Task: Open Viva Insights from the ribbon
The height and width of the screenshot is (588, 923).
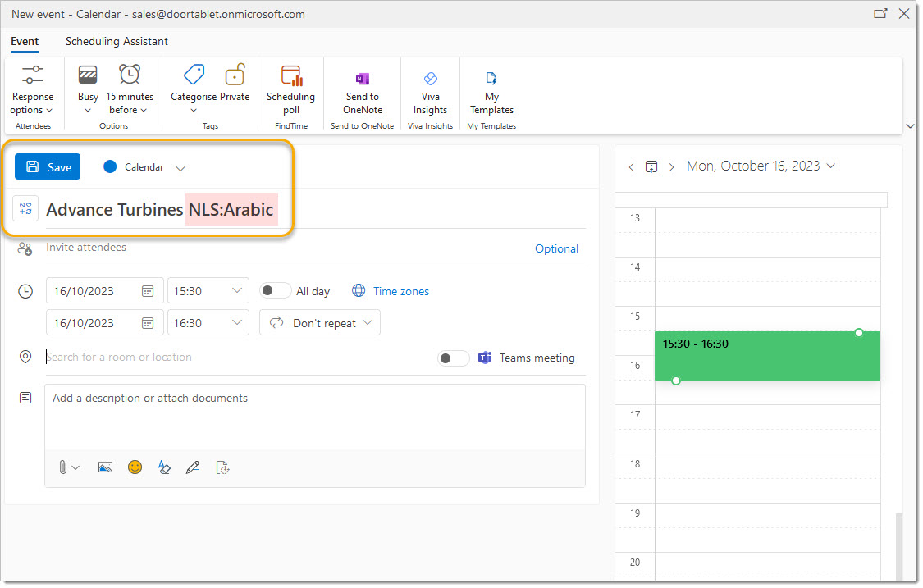Action: point(430,78)
